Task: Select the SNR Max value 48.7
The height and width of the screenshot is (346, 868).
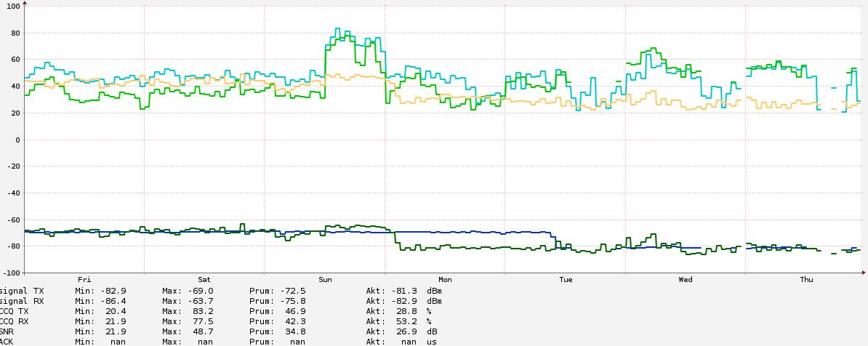Action: click(204, 331)
